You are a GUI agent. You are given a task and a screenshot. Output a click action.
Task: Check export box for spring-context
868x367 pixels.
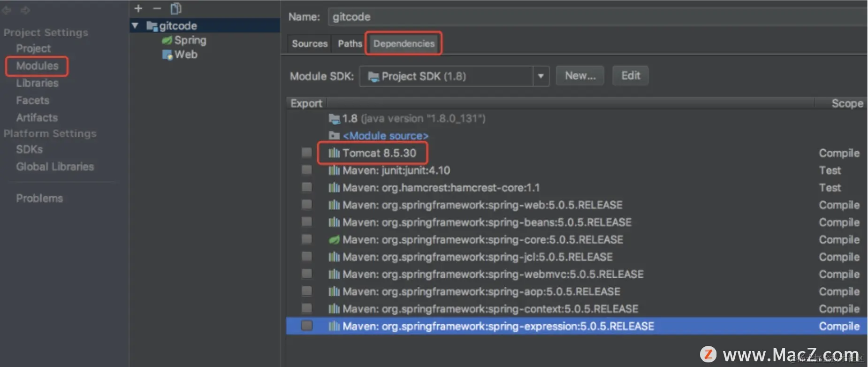(x=306, y=308)
